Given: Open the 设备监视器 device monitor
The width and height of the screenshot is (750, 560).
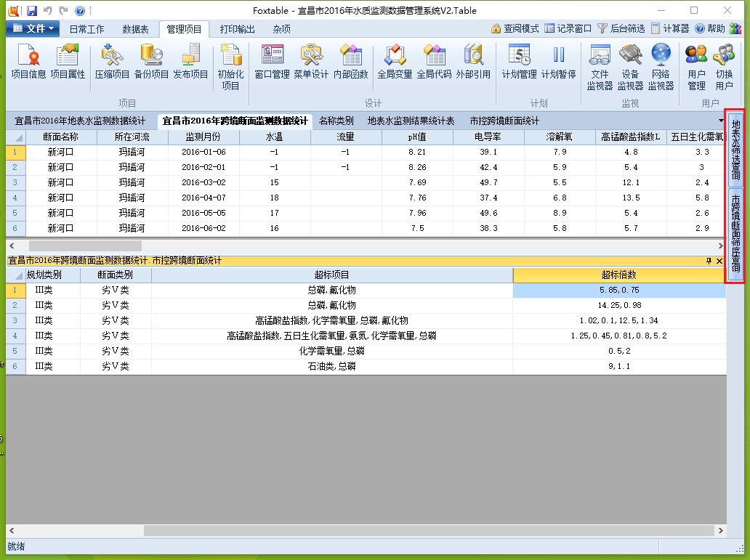Looking at the screenshot, I should 630,67.
